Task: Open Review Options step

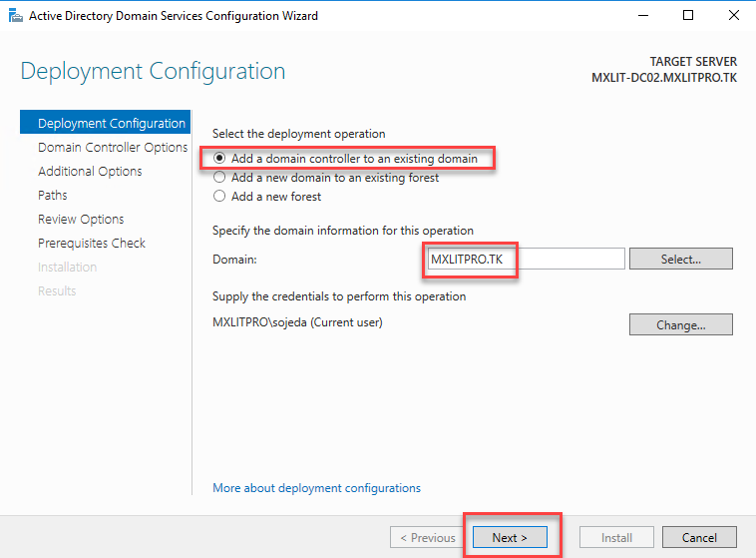Action: coord(81,220)
